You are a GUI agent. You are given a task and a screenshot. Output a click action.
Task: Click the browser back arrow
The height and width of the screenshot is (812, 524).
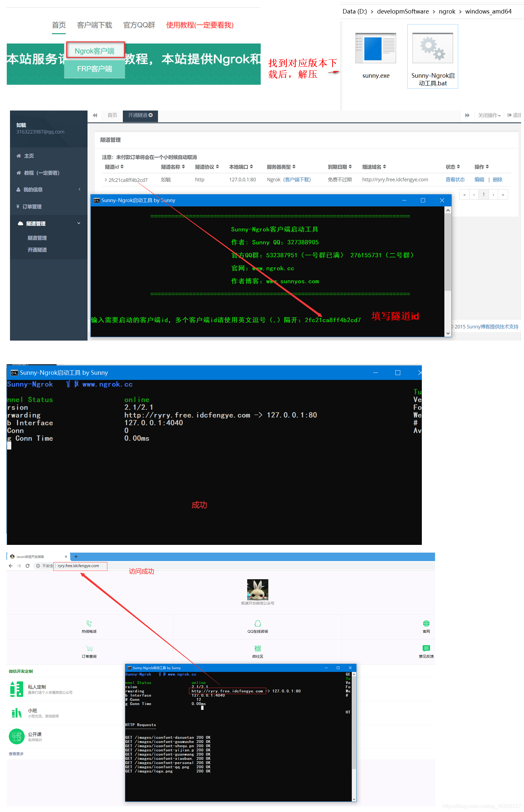tap(11, 566)
